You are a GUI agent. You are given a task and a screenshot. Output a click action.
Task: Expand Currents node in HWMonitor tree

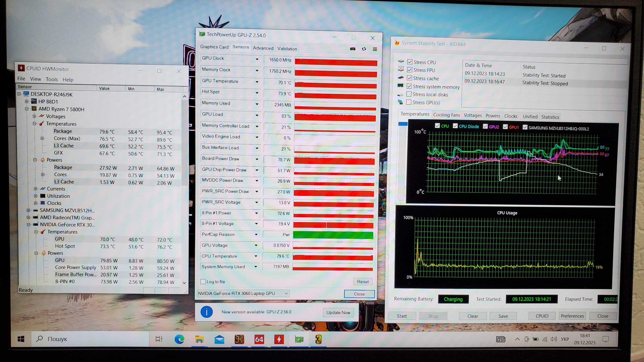(x=35, y=189)
